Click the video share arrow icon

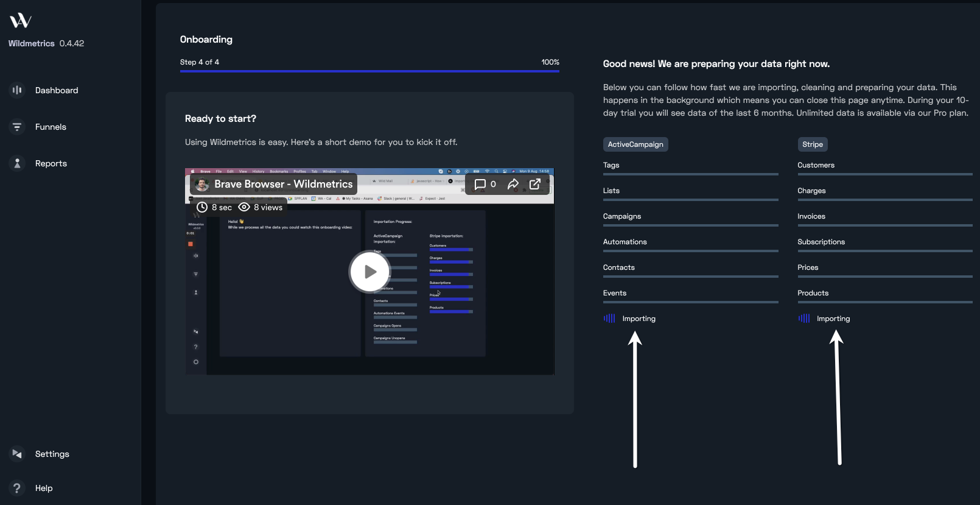pos(513,184)
